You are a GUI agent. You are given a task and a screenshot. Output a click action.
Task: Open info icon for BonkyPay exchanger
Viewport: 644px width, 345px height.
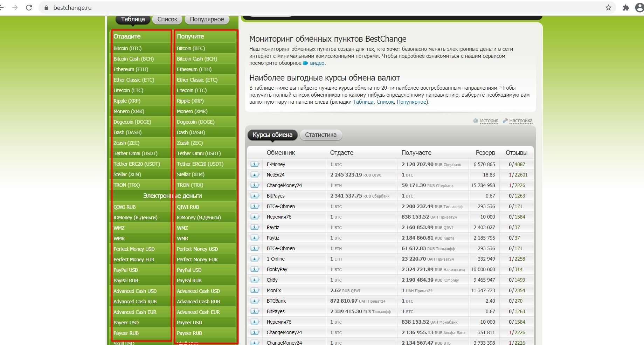(255, 269)
